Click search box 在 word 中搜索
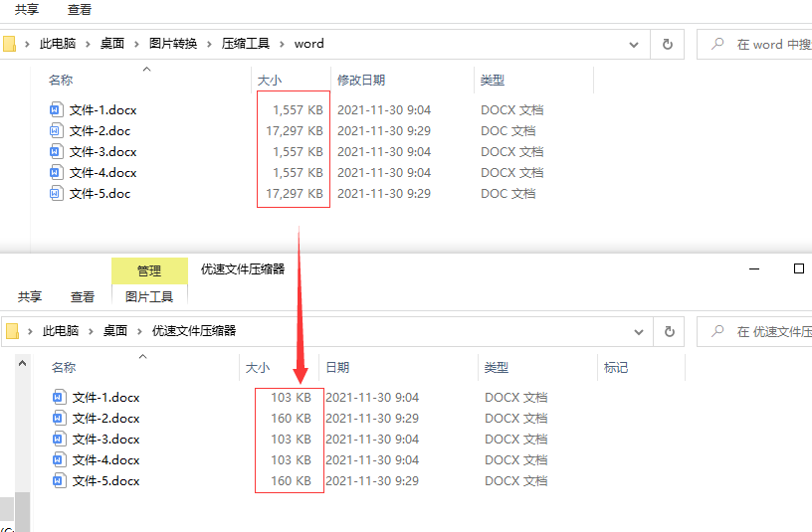 coord(754,44)
